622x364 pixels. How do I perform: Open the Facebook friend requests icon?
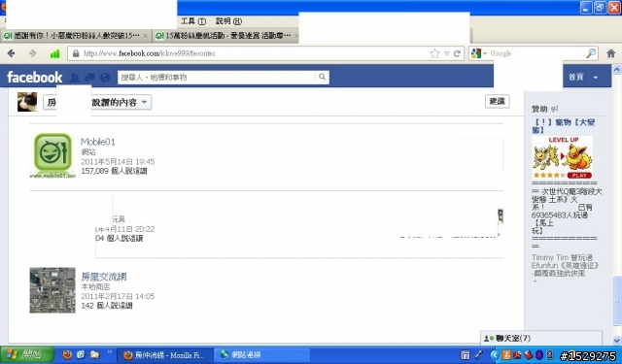tap(75, 78)
